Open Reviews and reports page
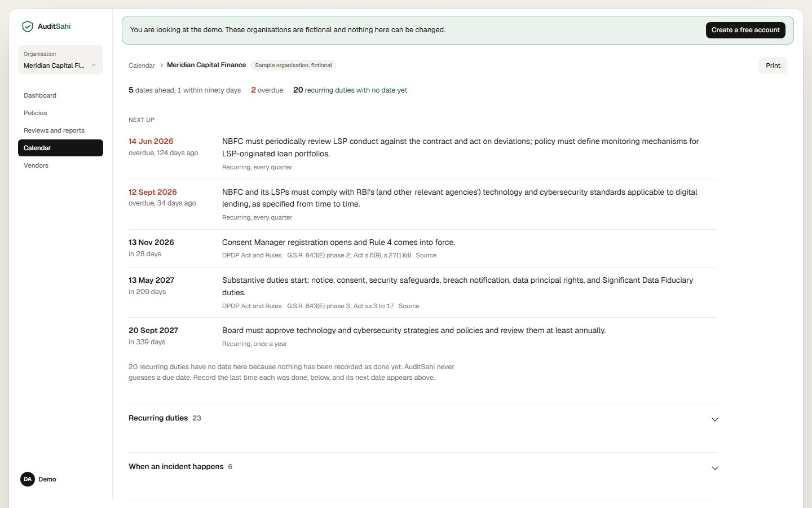Screen dimensions: 812x508 (x=54, y=130)
